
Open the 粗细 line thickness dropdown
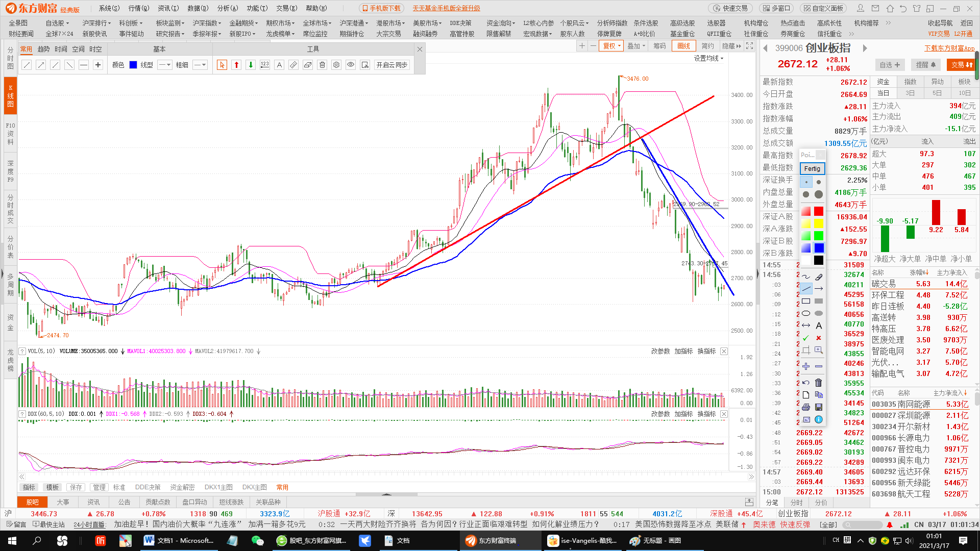point(200,65)
